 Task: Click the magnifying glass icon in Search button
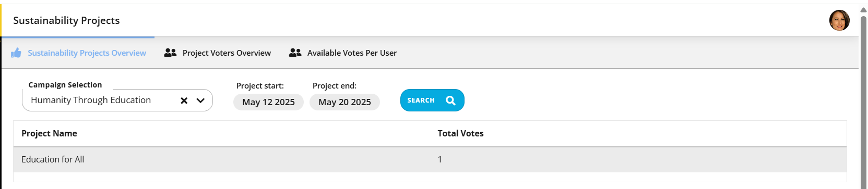coord(451,100)
